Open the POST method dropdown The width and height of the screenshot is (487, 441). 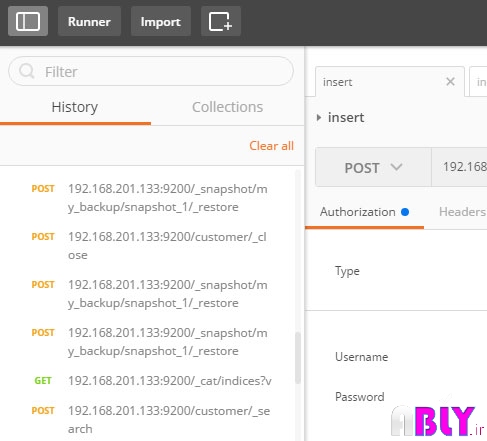tap(373, 167)
